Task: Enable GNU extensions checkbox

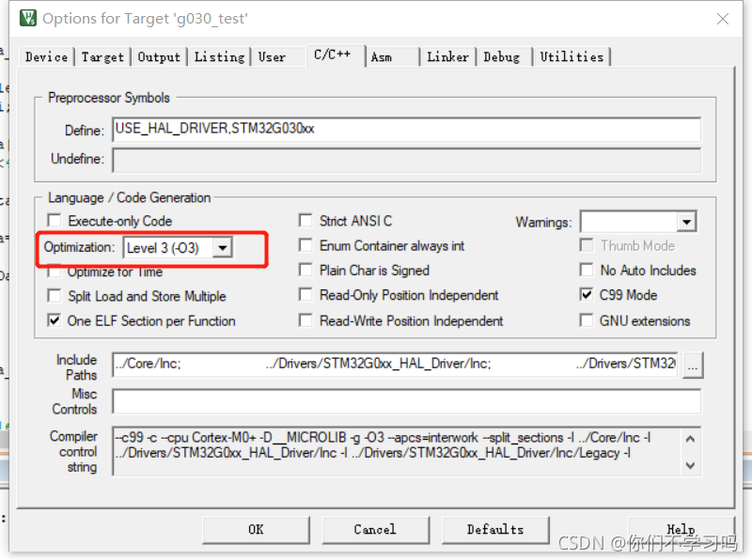Action: [x=586, y=319]
